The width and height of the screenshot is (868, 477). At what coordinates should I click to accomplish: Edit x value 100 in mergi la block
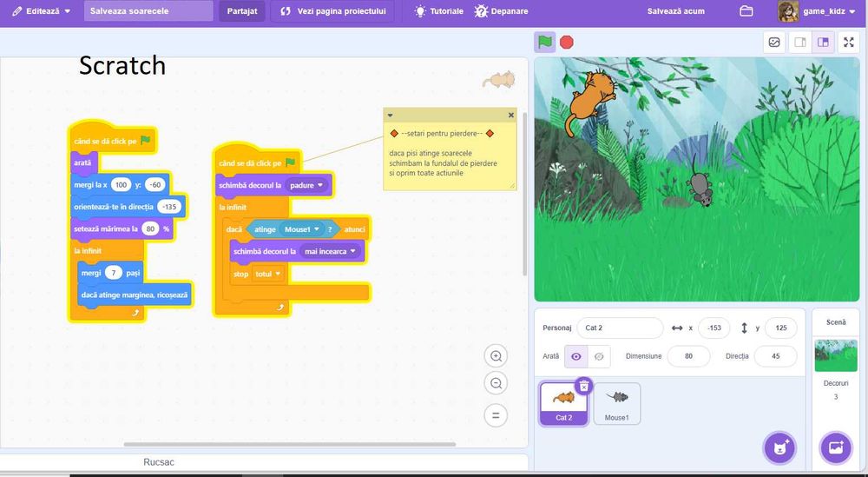tap(121, 184)
